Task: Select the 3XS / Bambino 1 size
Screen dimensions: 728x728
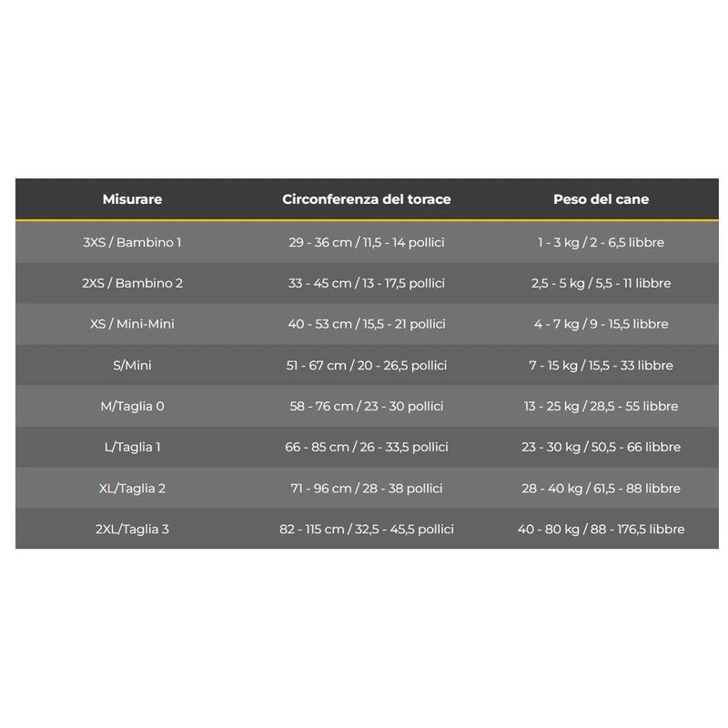Action: coord(132,242)
